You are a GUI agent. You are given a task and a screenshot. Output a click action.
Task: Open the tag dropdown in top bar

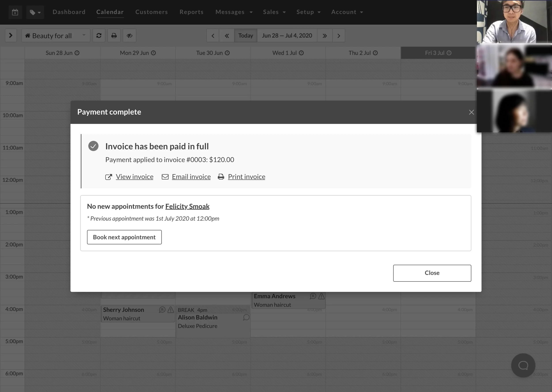[x=35, y=12]
